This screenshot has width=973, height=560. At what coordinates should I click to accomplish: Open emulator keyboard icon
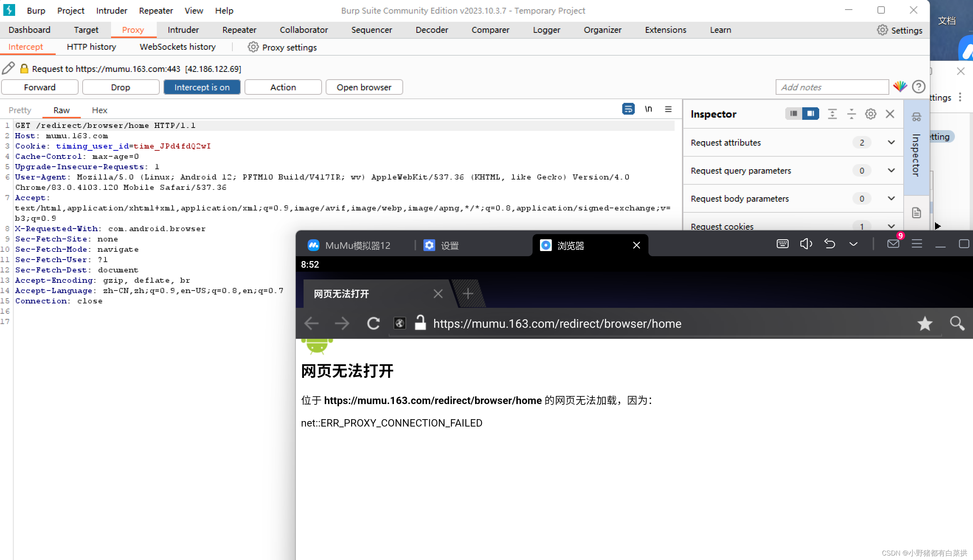click(x=782, y=244)
